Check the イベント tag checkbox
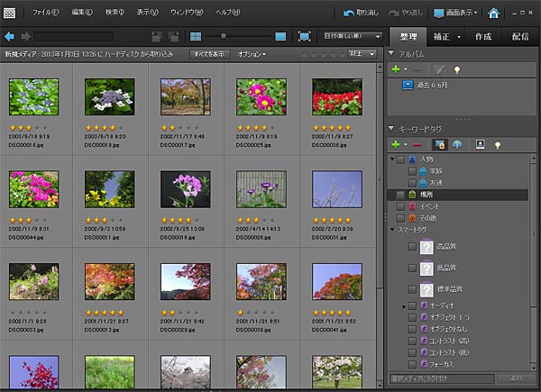 tap(400, 206)
